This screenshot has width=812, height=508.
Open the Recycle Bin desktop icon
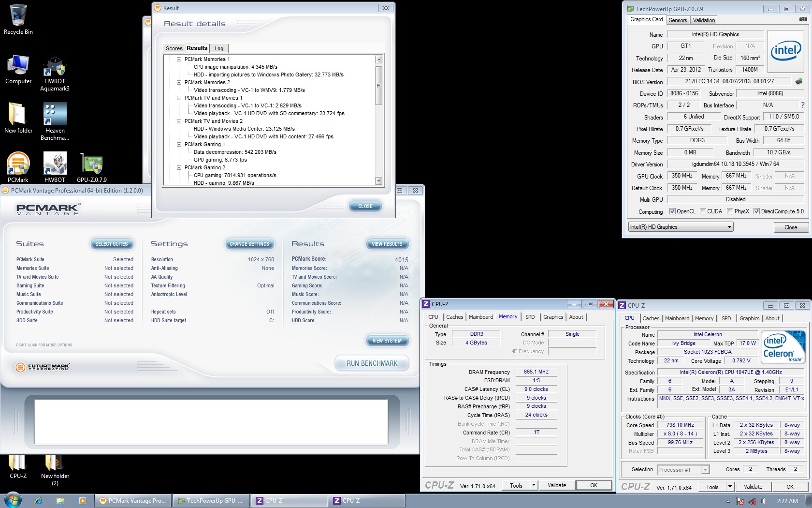(18, 19)
